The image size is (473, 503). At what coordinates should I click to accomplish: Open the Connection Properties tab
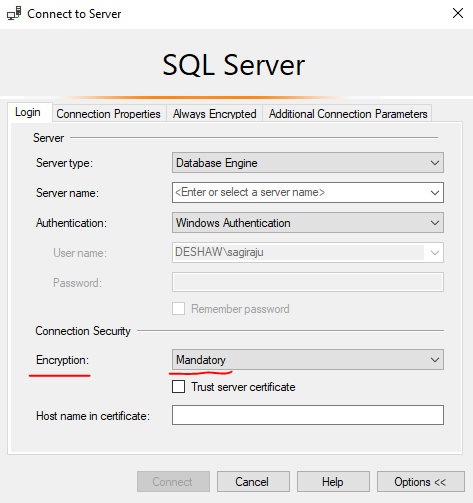click(109, 114)
